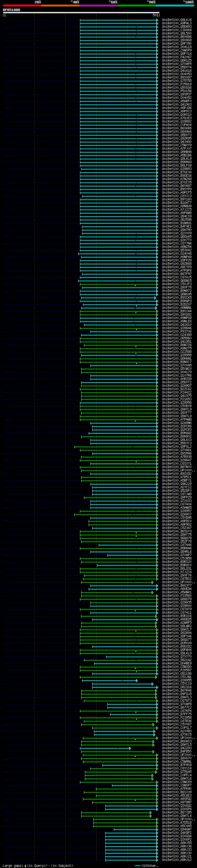Click the white query length bar
The width and height of the screenshot is (197, 868).
point(81,12)
